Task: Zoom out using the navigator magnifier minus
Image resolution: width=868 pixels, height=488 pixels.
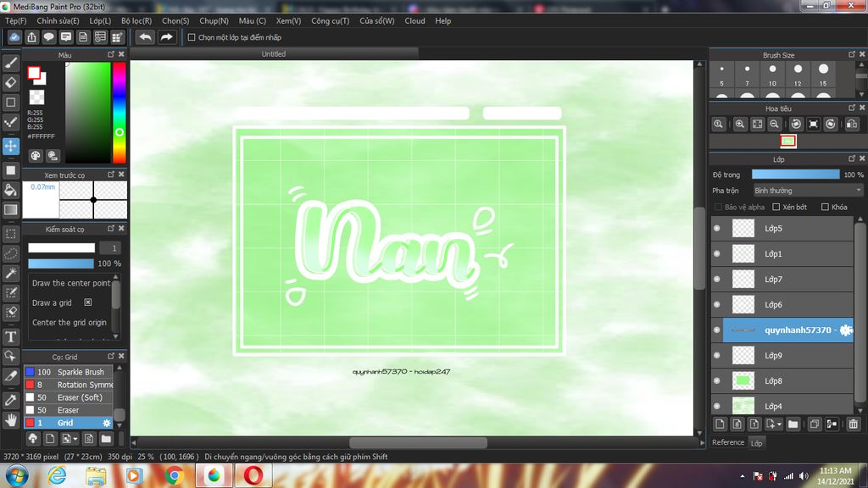Action: tap(775, 124)
